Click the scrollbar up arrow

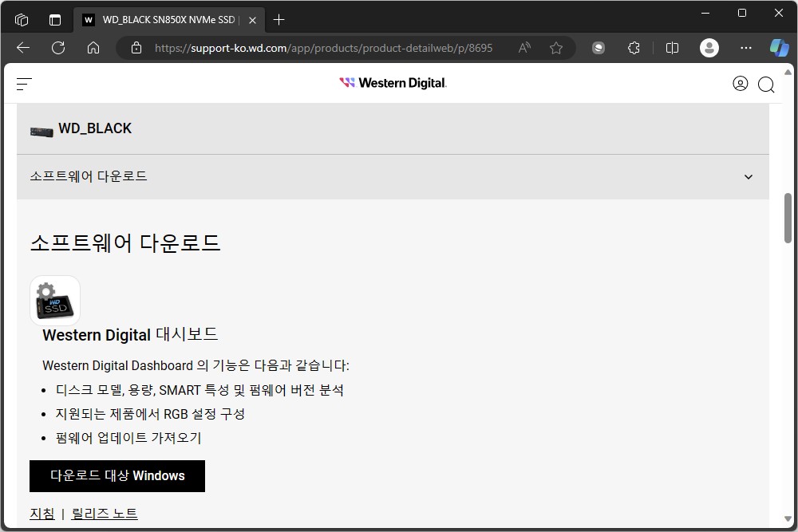pos(788,73)
